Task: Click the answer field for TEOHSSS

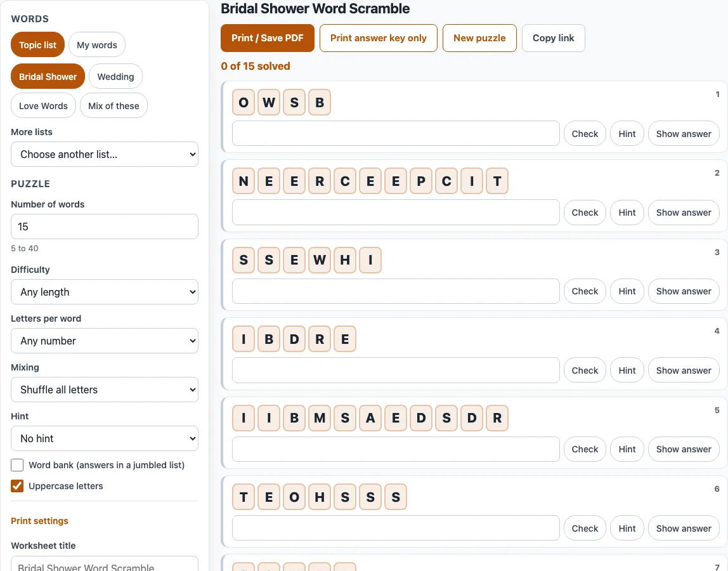Action: coord(396,528)
